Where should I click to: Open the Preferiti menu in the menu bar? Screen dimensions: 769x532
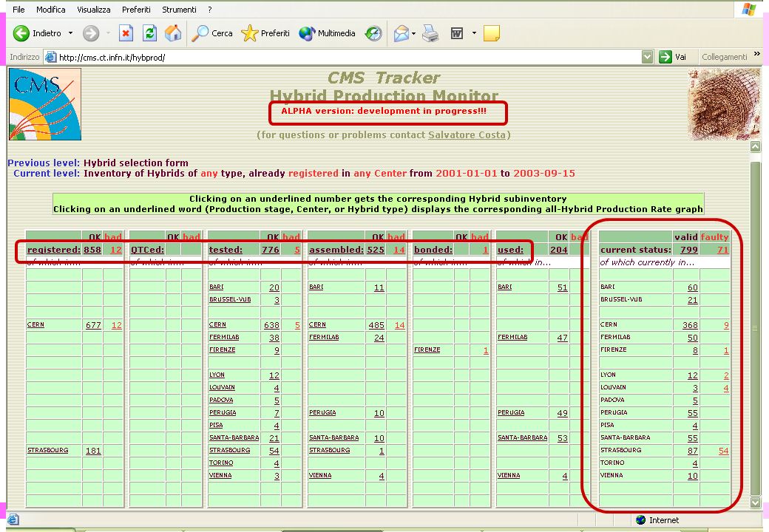coord(136,10)
